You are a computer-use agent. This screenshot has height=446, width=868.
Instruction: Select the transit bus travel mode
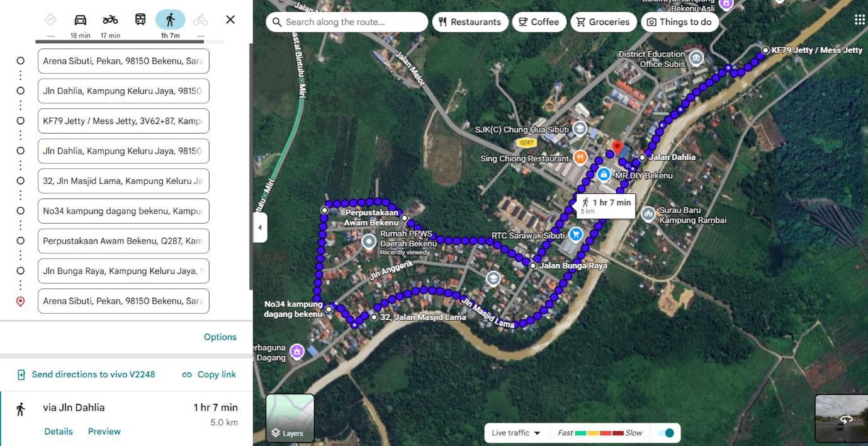(x=140, y=20)
